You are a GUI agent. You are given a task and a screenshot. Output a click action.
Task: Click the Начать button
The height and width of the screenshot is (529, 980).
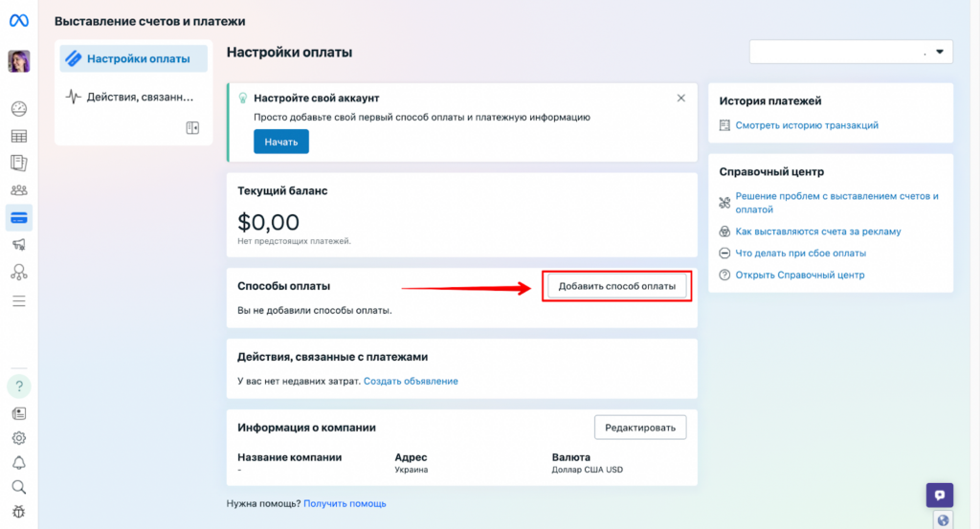click(x=280, y=142)
